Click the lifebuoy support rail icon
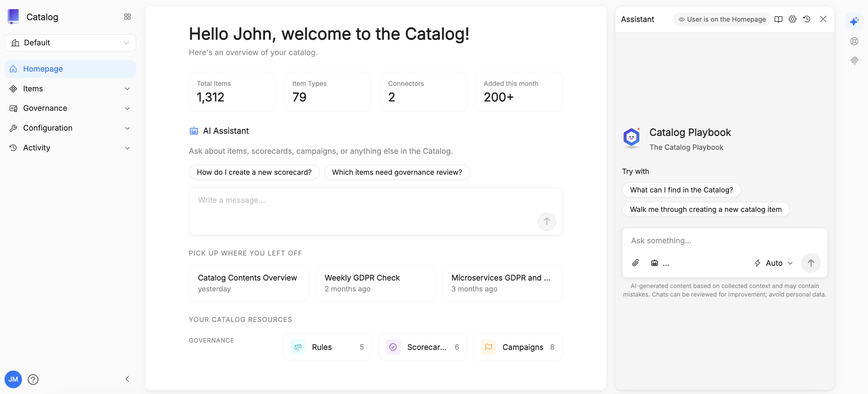 tap(854, 41)
